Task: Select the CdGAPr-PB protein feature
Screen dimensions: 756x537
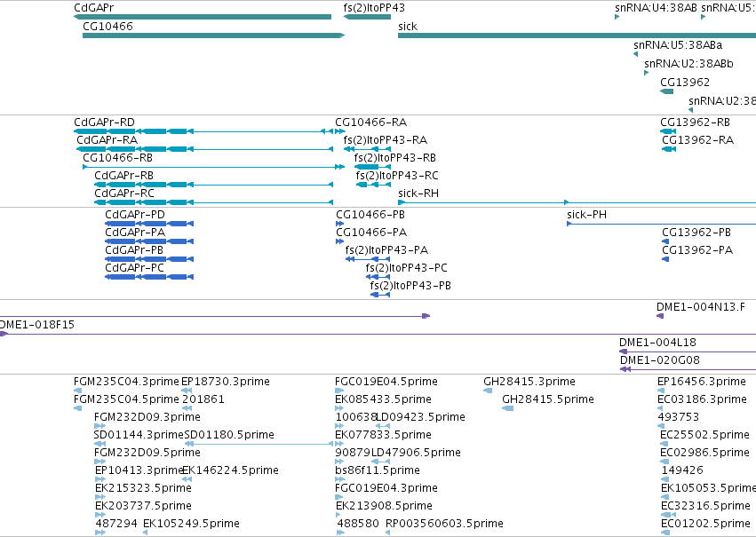Action: 149,259
